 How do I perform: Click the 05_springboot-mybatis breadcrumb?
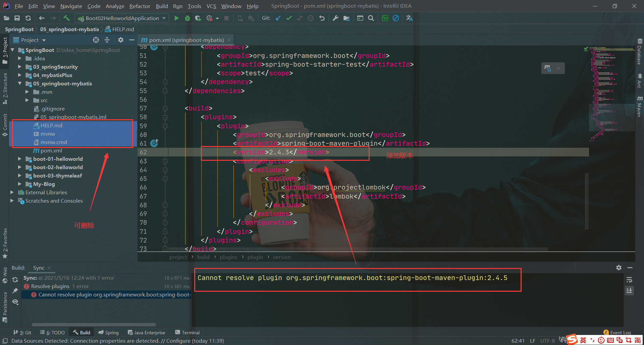pos(69,29)
